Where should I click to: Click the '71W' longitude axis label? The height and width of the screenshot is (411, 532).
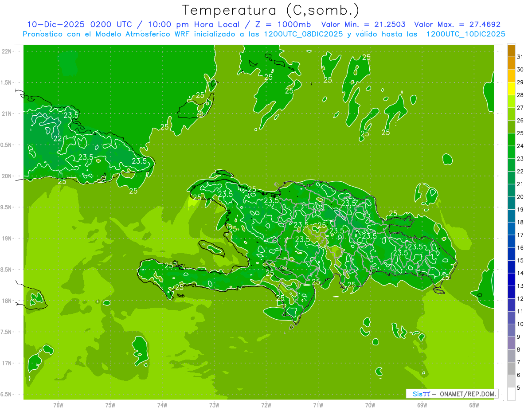318,405
